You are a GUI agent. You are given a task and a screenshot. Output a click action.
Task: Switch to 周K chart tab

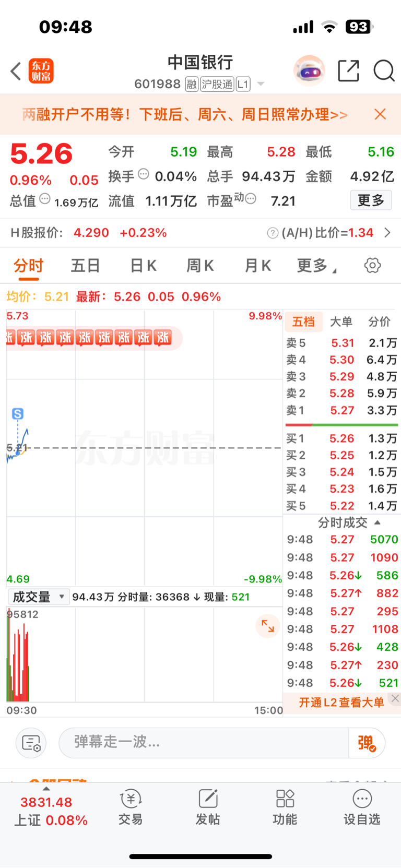(200, 266)
